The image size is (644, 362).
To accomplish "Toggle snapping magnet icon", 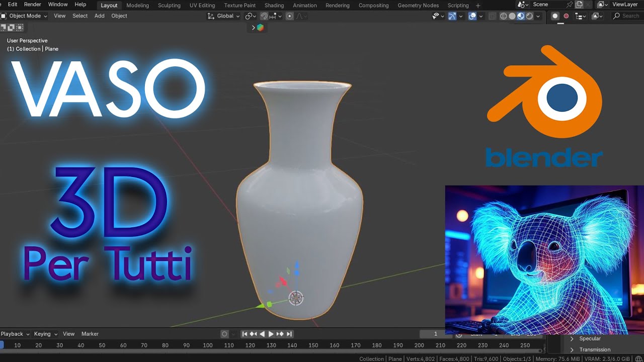I will coord(264,16).
